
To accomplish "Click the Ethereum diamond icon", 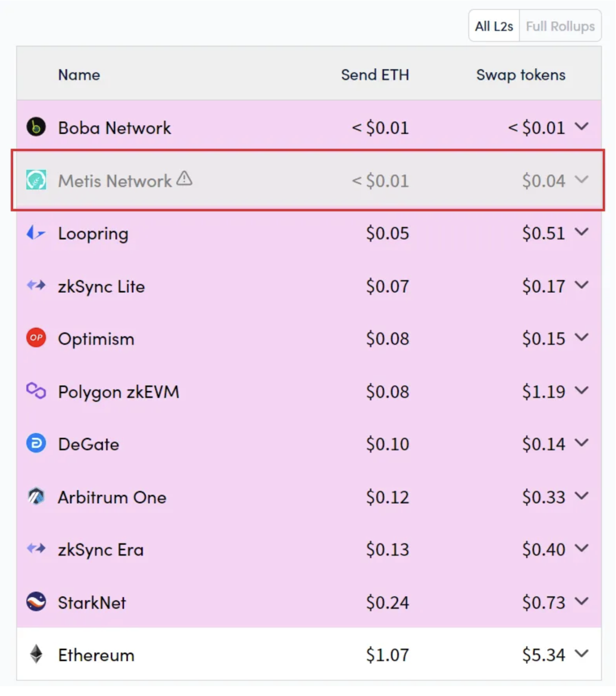I will tap(36, 654).
